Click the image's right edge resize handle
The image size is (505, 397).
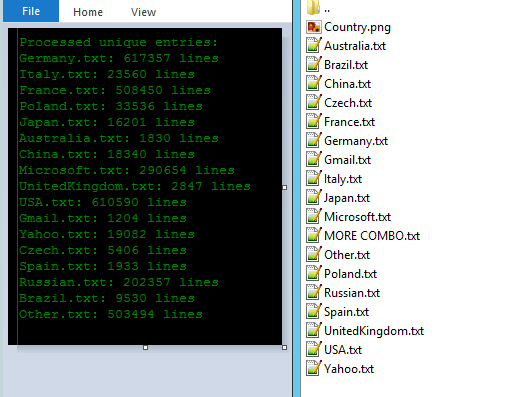click(284, 187)
